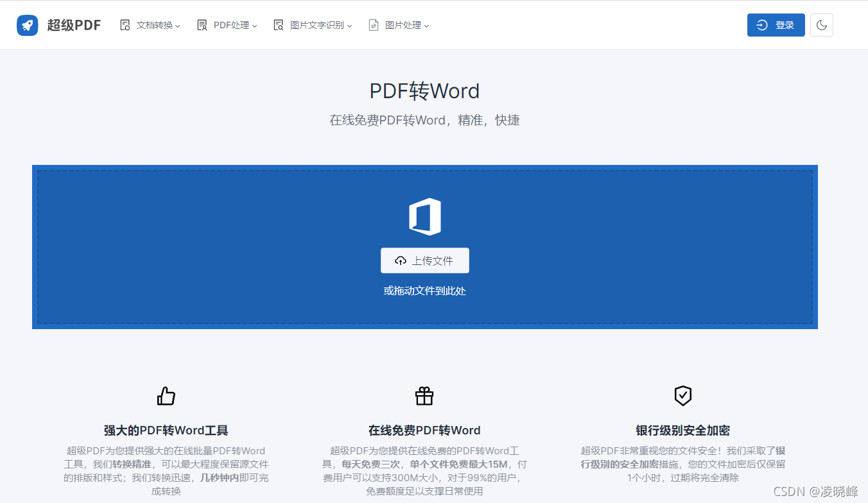
Task: Click the 上传文件 upload button
Action: point(425,260)
